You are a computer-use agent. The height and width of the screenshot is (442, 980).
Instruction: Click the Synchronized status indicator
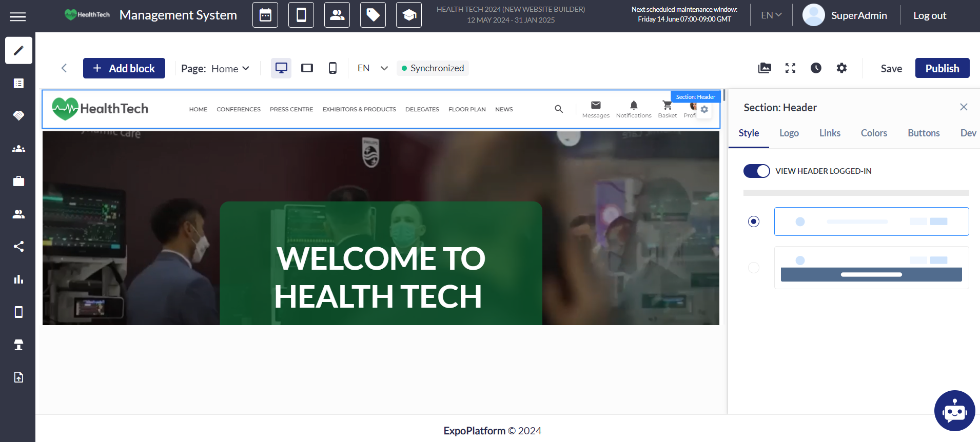(x=433, y=68)
